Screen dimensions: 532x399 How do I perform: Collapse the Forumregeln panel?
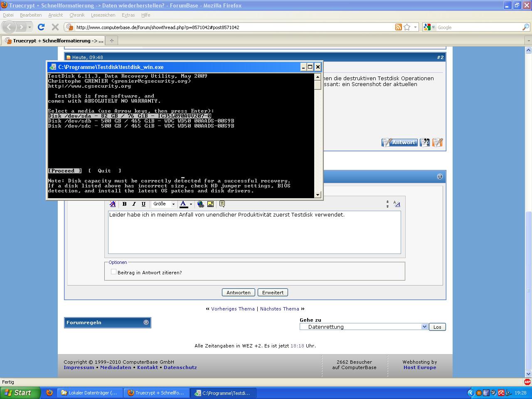click(x=146, y=322)
